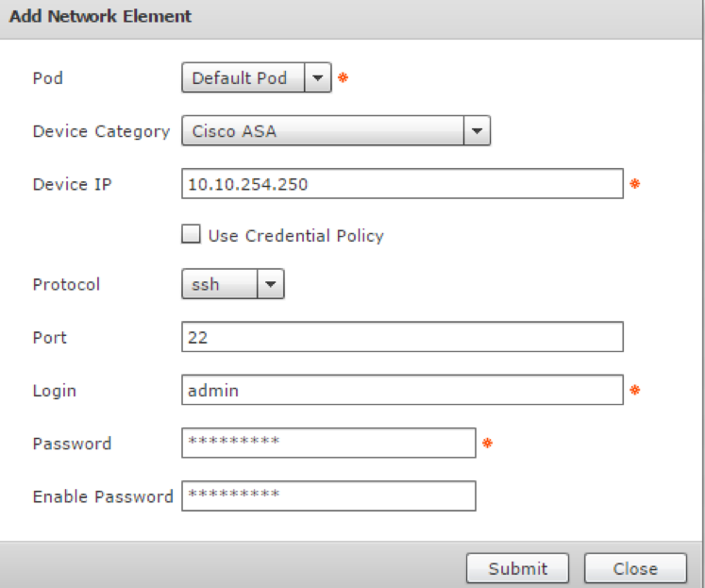
Task: Click the required asterisk beside Pod
Action: [343, 78]
